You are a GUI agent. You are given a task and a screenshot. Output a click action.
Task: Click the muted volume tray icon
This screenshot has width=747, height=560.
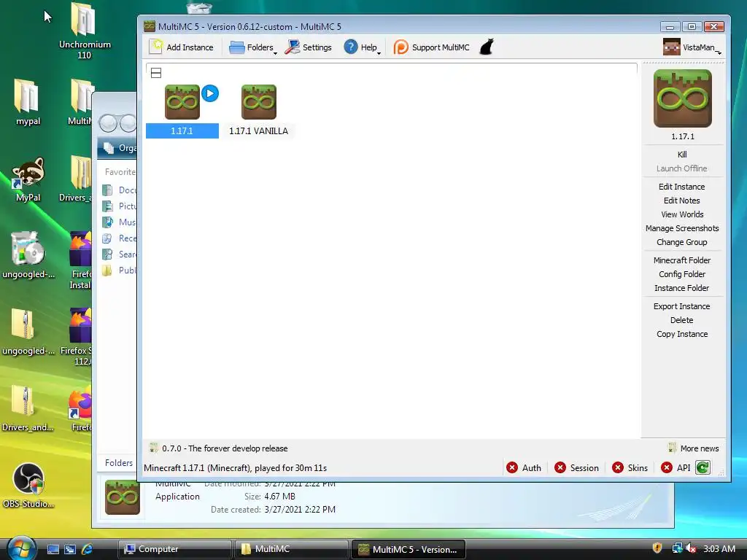tap(691, 548)
